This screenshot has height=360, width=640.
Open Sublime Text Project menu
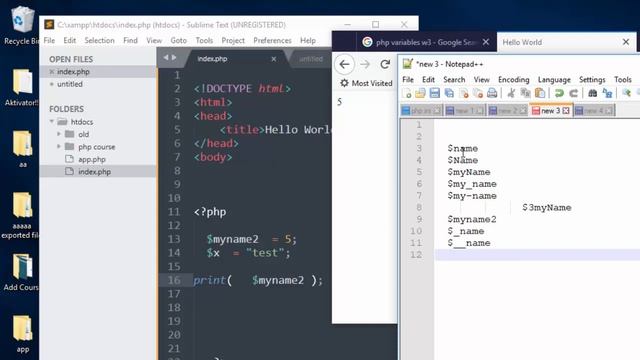pos(233,40)
